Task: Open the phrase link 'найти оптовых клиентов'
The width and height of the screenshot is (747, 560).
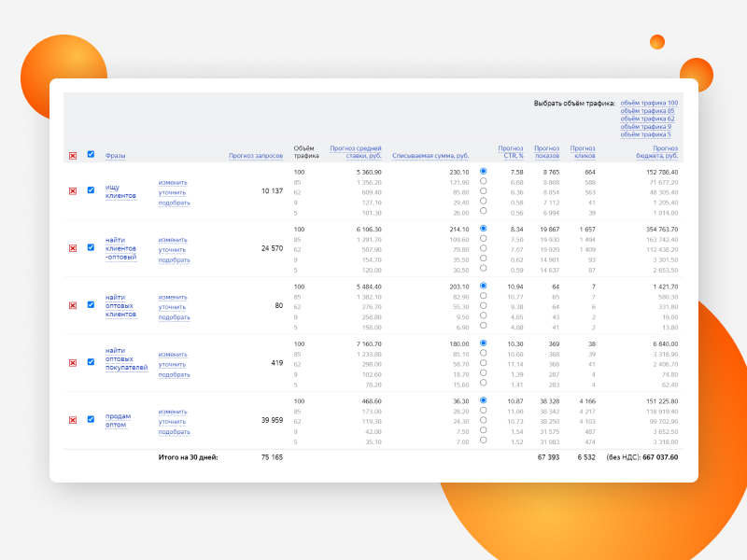Action: tap(120, 306)
